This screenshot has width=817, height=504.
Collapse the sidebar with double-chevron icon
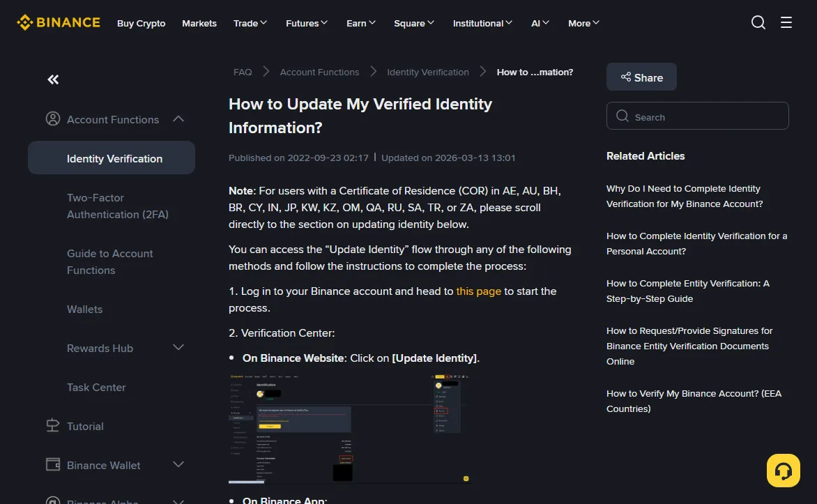(53, 79)
